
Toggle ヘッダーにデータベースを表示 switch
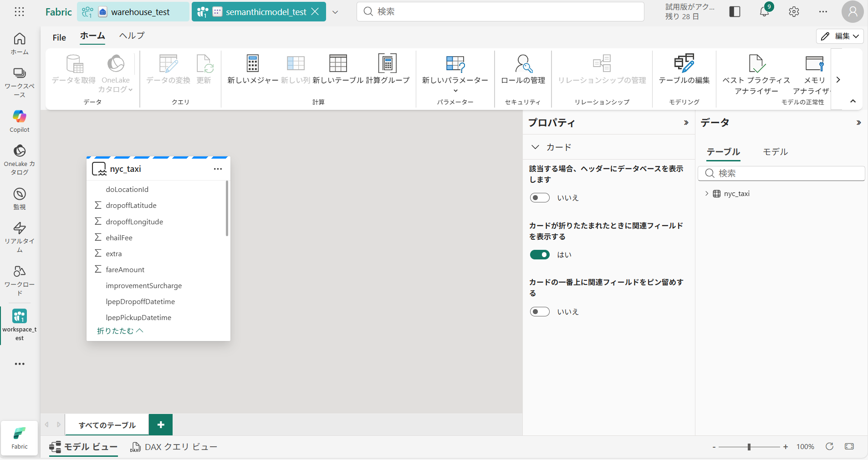pyautogui.click(x=540, y=198)
